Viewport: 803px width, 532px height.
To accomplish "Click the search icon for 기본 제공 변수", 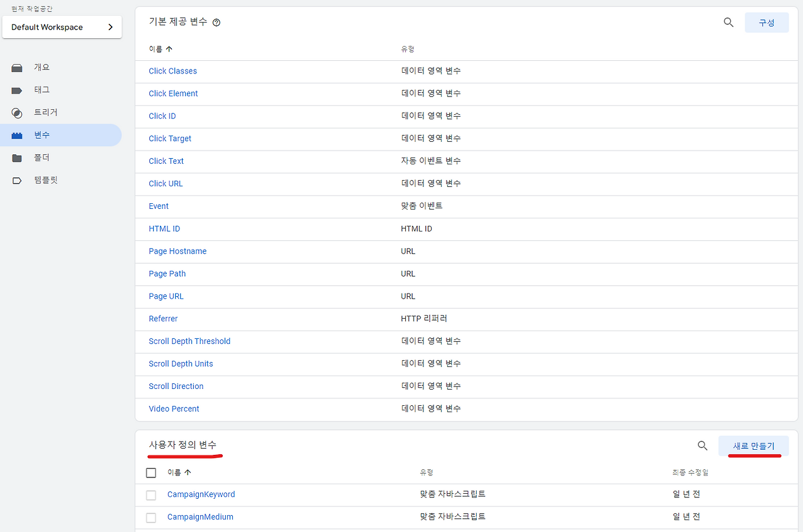I will click(728, 22).
